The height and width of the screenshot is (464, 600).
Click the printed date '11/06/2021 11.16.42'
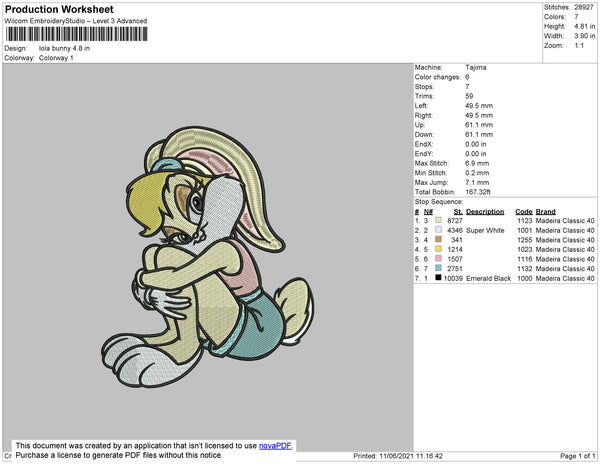point(411,456)
